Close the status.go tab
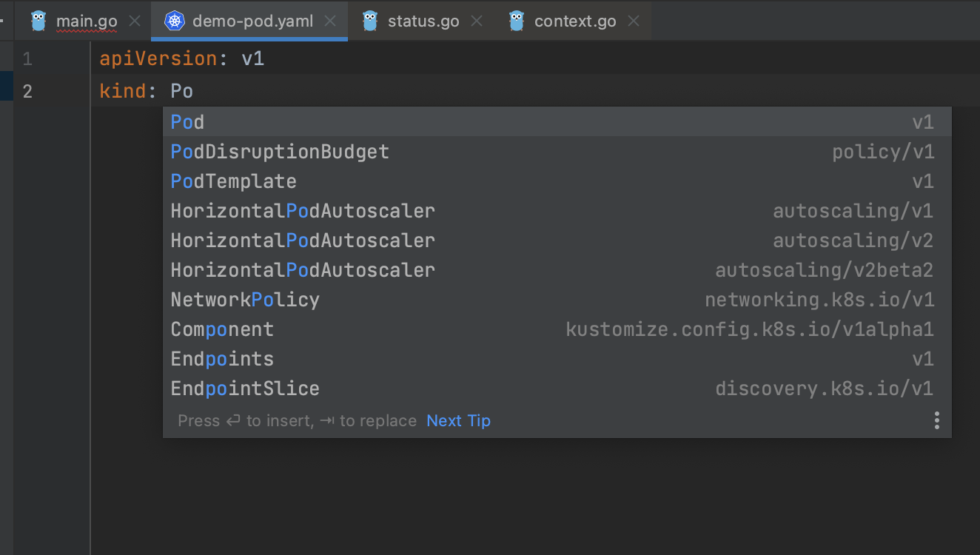 pyautogui.click(x=477, y=21)
